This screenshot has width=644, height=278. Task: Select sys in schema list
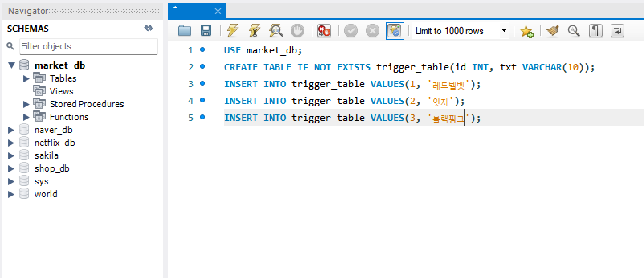point(41,181)
